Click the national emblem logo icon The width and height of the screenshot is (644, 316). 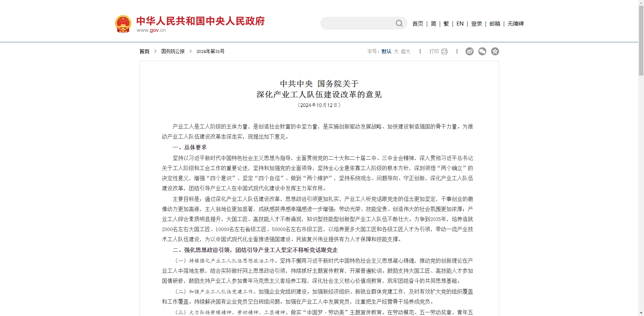(123, 24)
